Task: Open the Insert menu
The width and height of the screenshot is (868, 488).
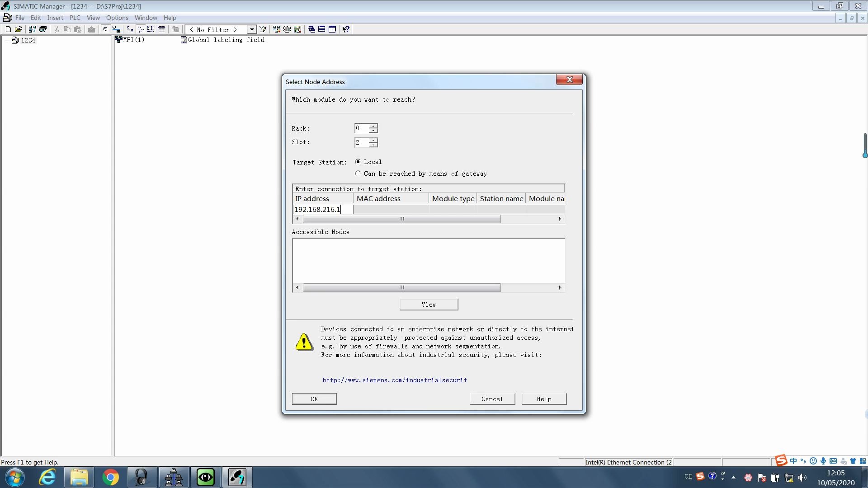Action: click(55, 18)
